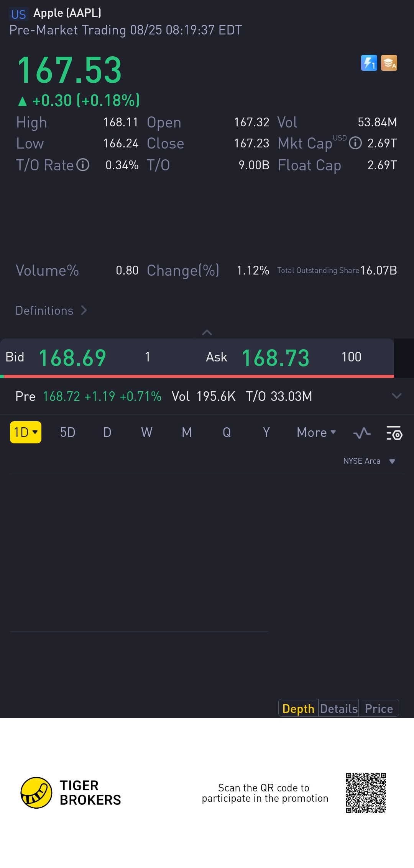414x868 pixels.
Task: Switch to the 5D chart tab
Action: (67, 433)
